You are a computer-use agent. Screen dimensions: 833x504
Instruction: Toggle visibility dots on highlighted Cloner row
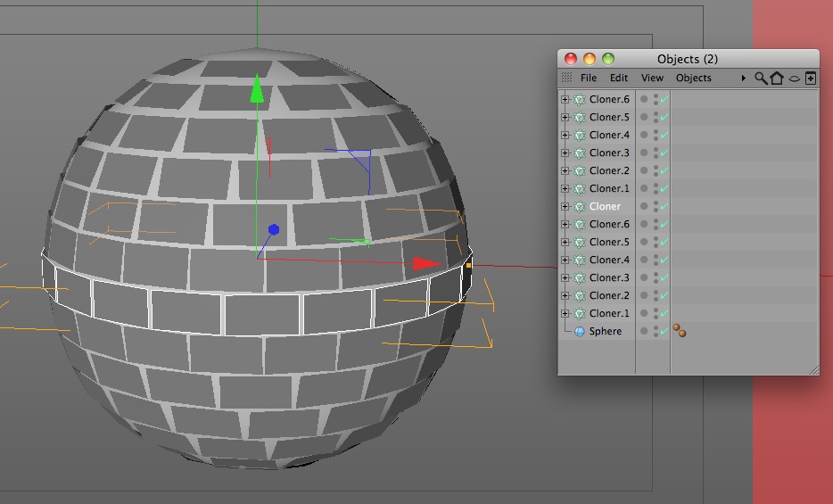pos(656,206)
